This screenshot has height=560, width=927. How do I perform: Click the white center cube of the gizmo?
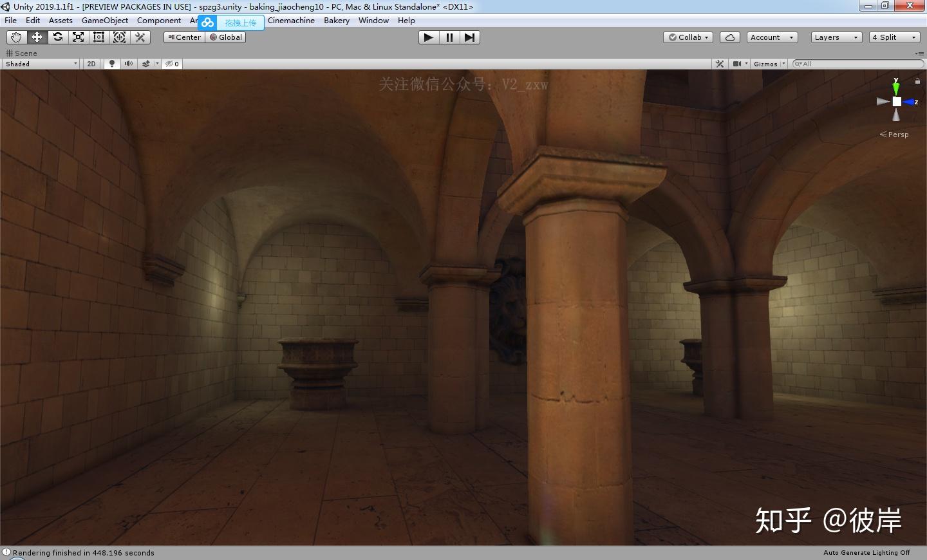click(x=897, y=102)
